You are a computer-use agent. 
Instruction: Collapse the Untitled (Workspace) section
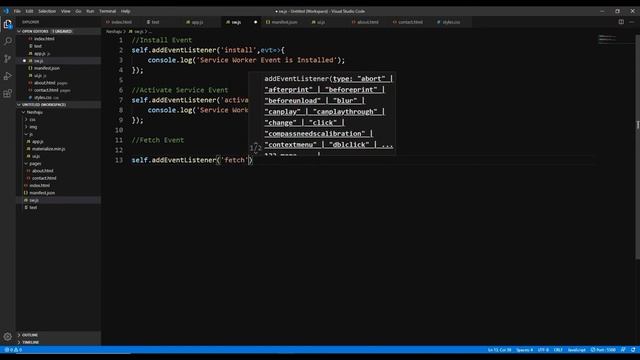click(43, 104)
